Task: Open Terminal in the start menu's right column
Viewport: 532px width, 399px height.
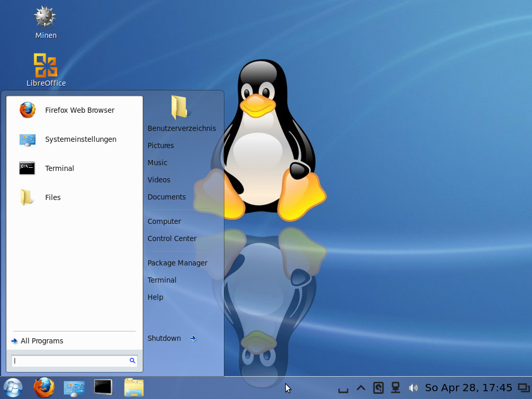Action: pyautogui.click(x=162, y=280)
